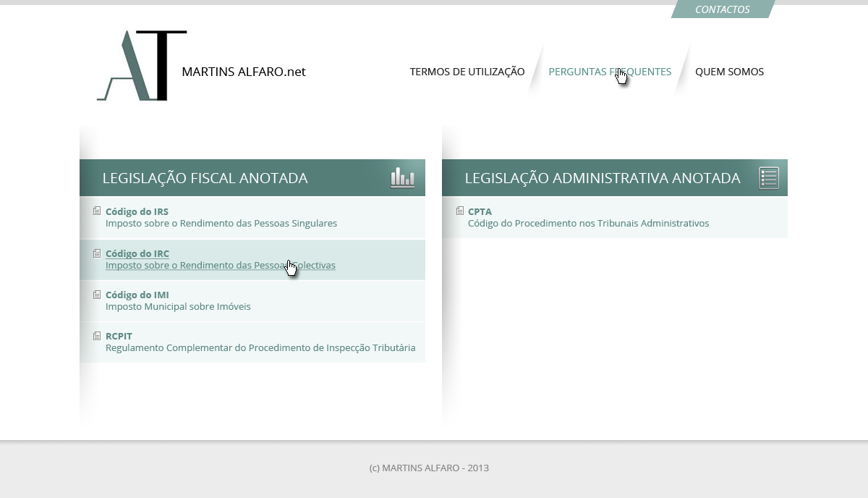Click Código do Procedimento nos Tribunais Administrativos
The image size is (868, 498).
tap(588, 223)
